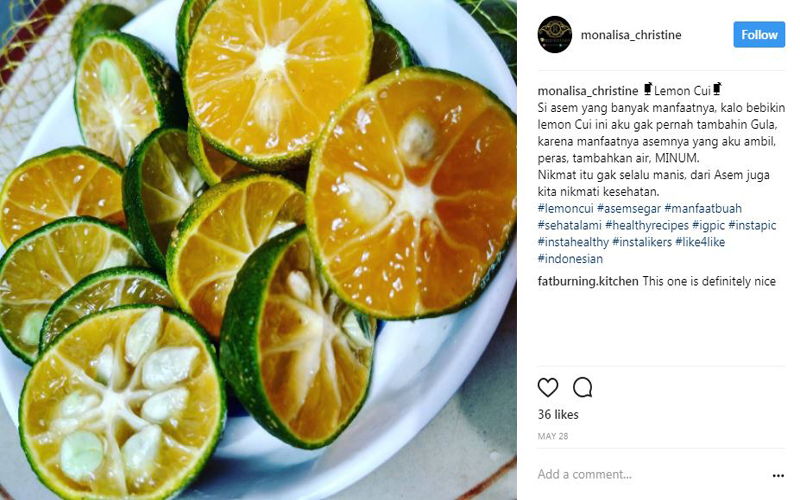Open the #lemoncui hashtag
Image resolution: width=800 pixels, height=500 pixels.
(x=565, y=208)
